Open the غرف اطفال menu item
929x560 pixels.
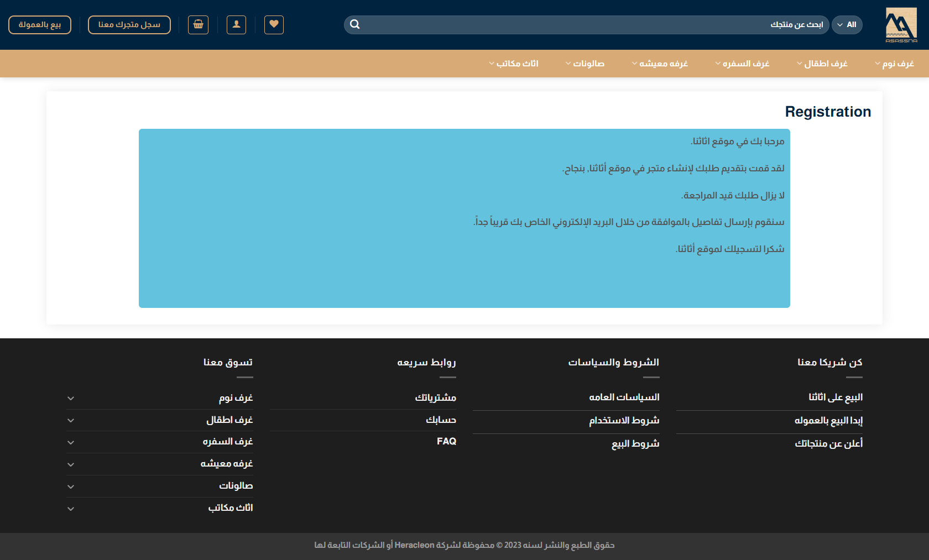coord(822,64)
